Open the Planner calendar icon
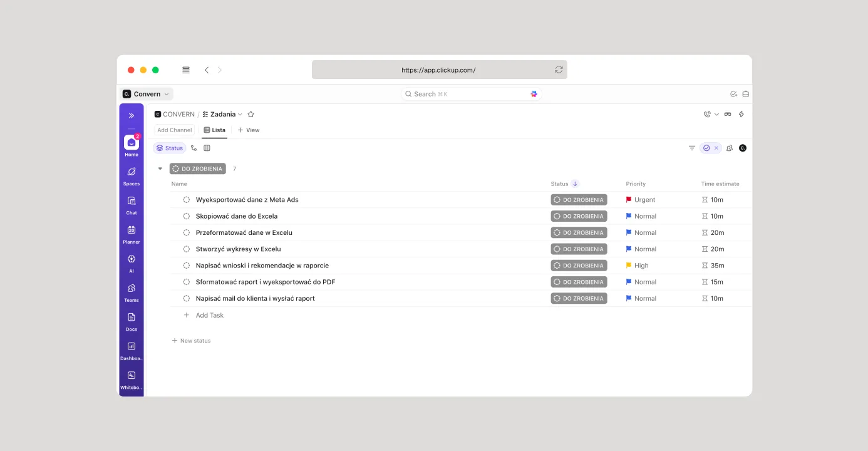868x451 pixels. (x=132, y=231)
